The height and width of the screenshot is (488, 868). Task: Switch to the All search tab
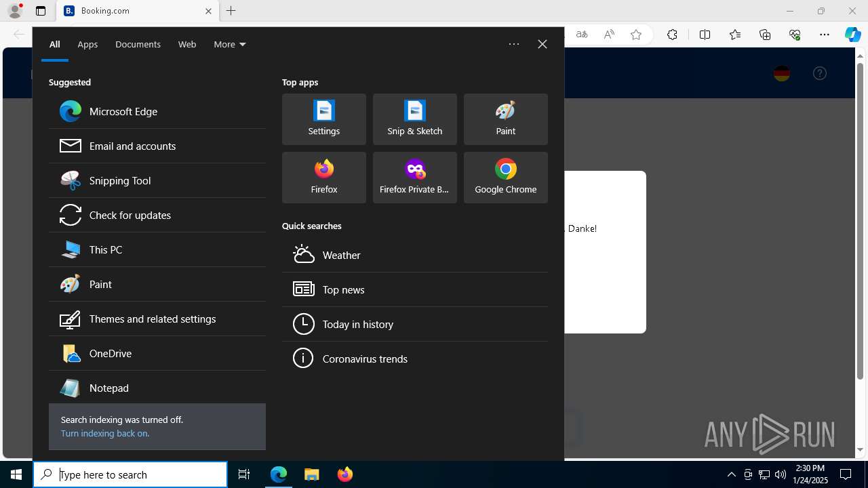[55, 44]
